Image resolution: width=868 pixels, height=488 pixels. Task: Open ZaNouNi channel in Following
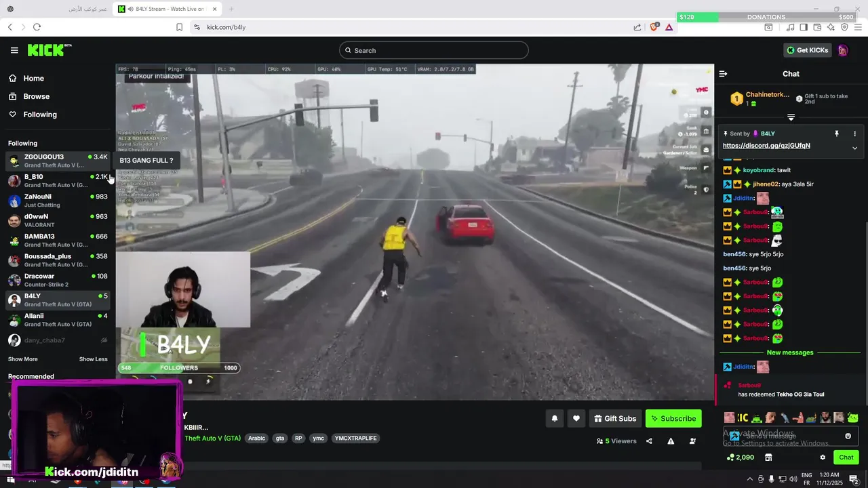[58, 200]
